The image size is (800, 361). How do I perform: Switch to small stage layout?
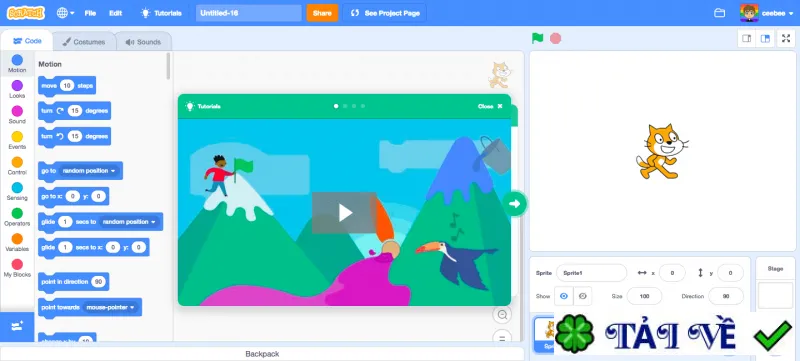(747, 39)
